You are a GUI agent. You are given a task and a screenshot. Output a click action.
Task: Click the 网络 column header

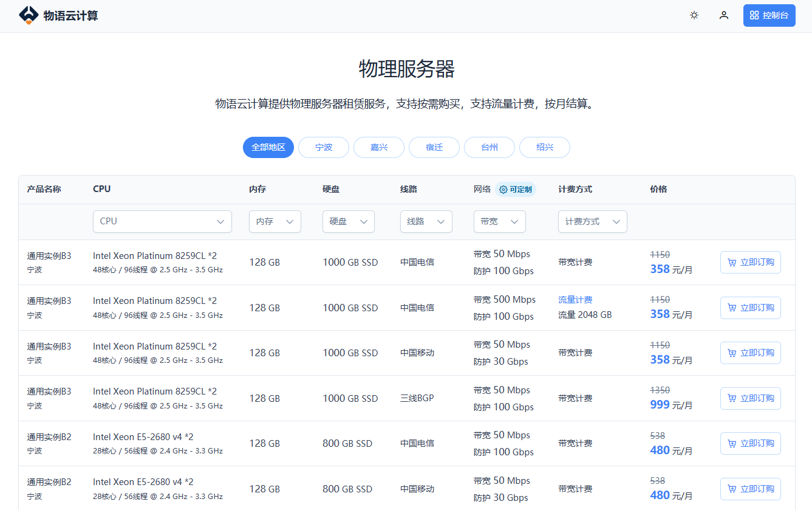pos(482,189)
